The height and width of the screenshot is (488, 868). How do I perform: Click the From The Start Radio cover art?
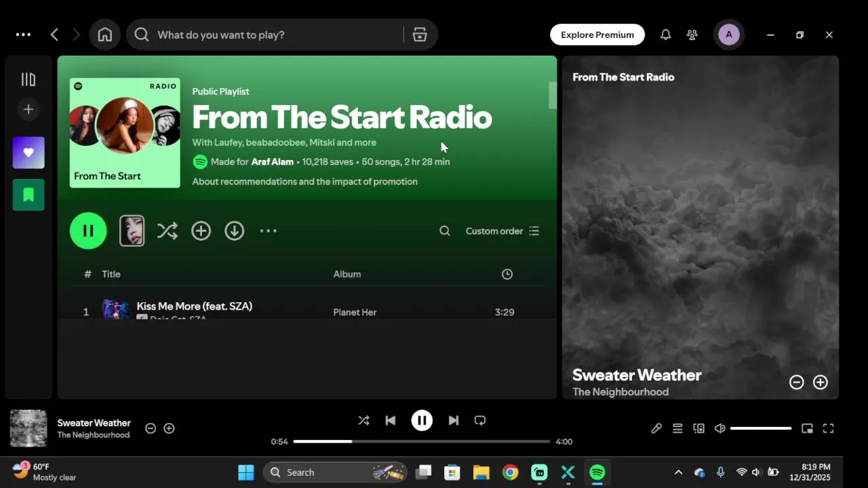tap(125, 133)
